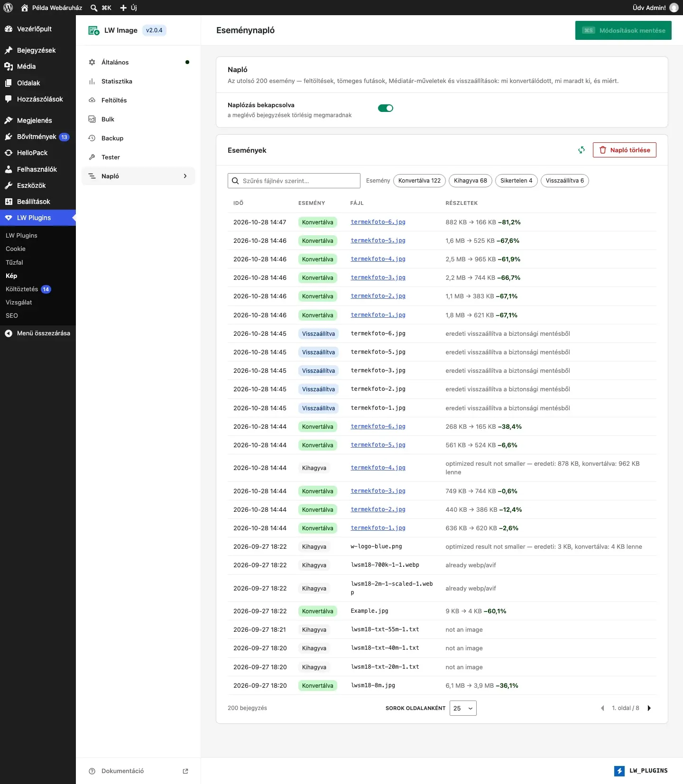
Task: Expand the Napló menu chevron
Action: tap(185, 176)
